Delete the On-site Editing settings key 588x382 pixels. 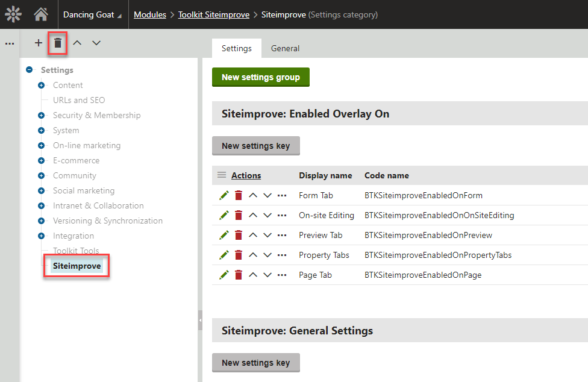(239, 215)
